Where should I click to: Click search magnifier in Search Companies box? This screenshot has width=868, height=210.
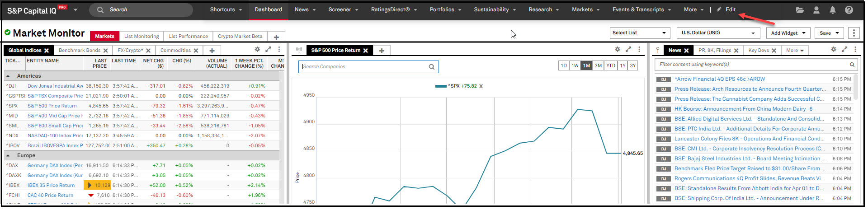[431, 67]
